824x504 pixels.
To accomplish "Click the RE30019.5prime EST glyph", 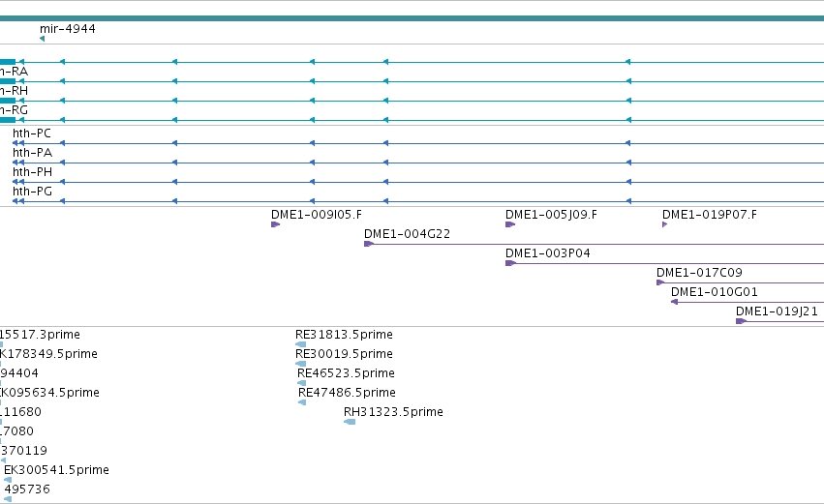I will (300, 364).
